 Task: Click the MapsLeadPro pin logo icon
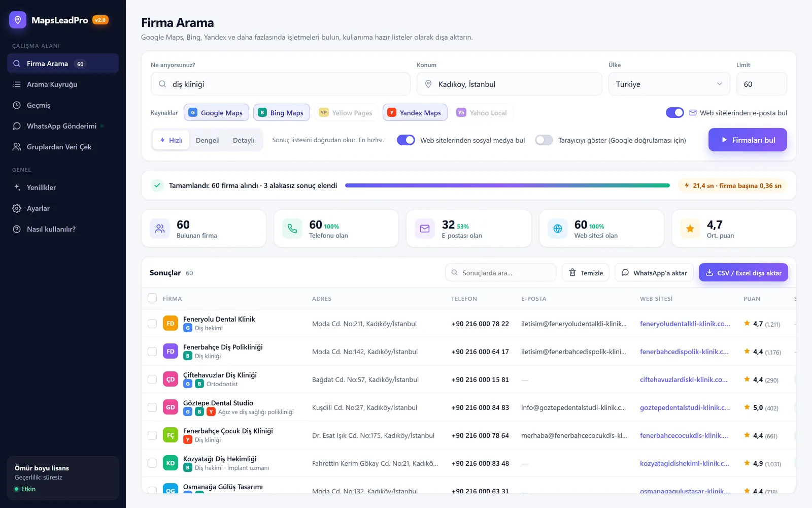[x=18, y=20]
